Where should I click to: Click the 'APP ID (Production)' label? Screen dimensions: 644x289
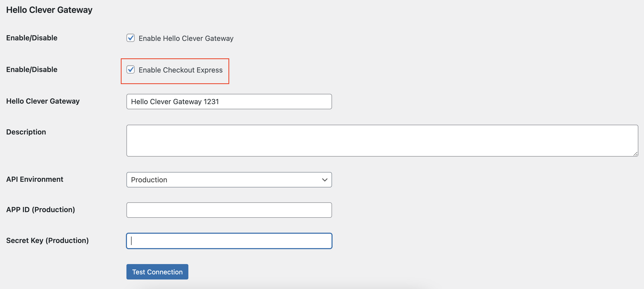pos(41,210)
